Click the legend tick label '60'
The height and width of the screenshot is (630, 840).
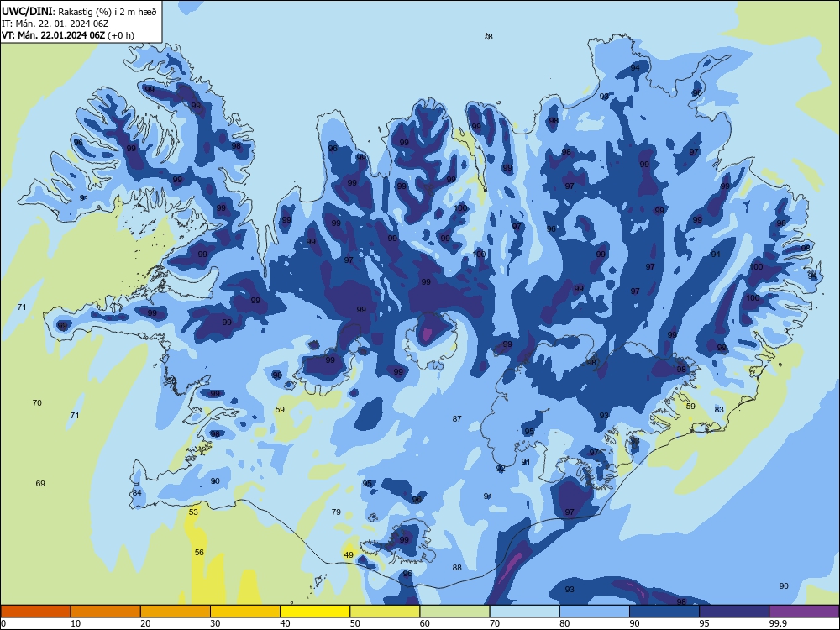(425, 623)
